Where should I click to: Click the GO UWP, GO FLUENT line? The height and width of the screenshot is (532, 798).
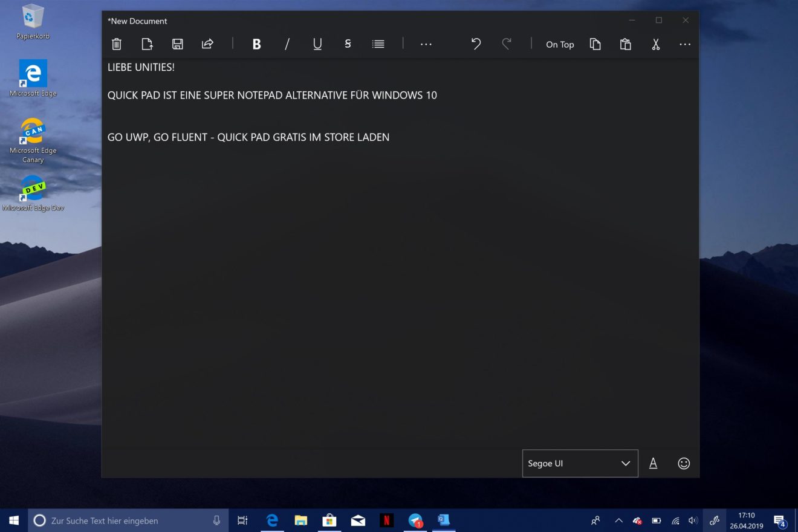pyautogui.click(x=248, y=137)
